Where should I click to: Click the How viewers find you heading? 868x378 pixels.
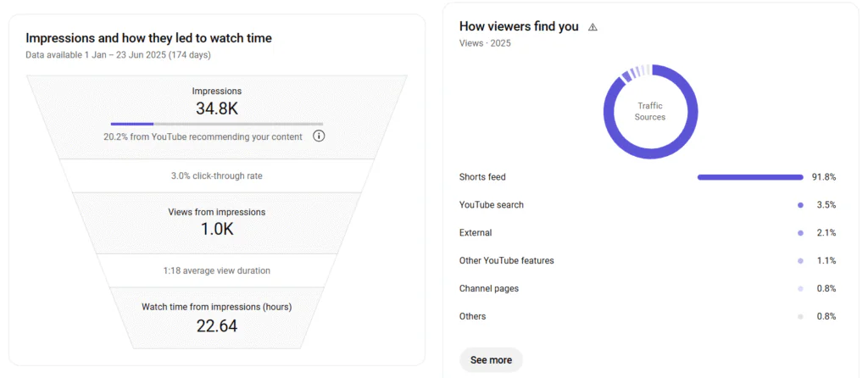[x=520, y=26]
